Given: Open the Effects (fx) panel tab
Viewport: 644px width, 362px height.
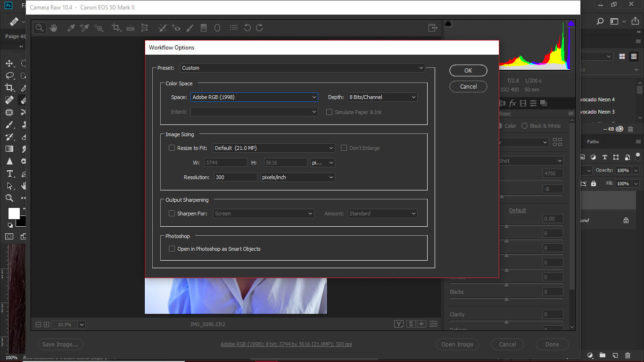Looking at the screenshot, I should (512, 103).
